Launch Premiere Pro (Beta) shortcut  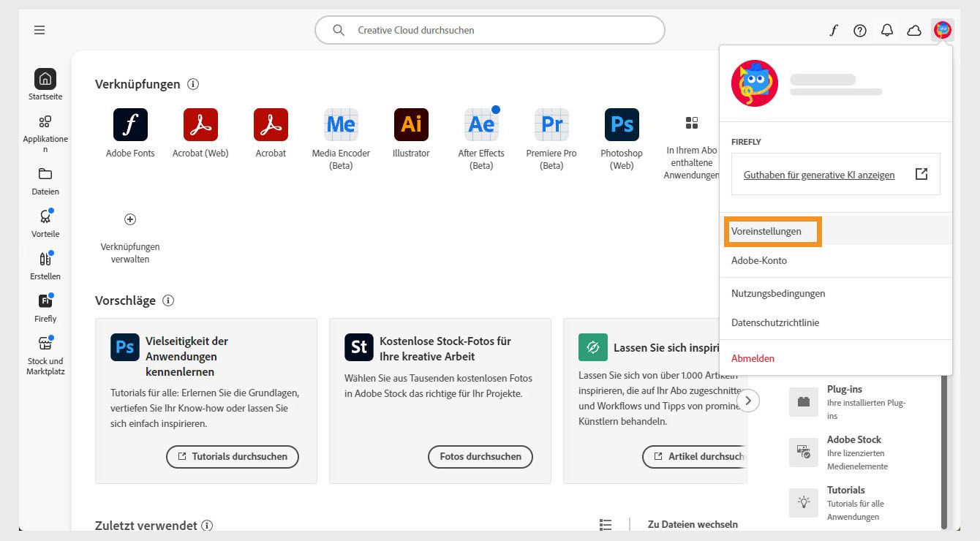tap(551, 139)
